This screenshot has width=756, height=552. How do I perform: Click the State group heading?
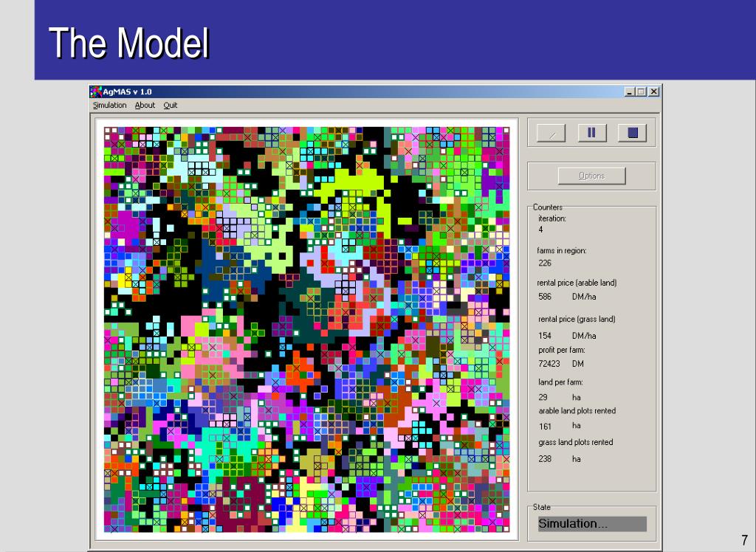[541, 507]
